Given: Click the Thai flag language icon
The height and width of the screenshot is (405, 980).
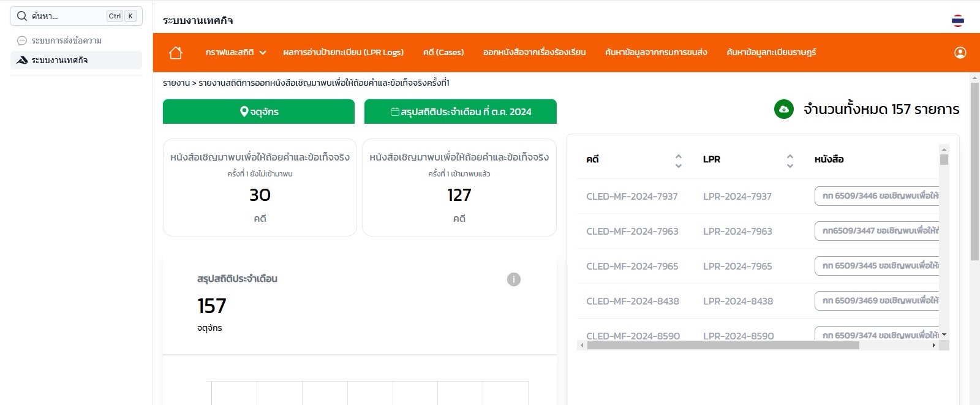Looking at the screenshot, I should (958, 21).
